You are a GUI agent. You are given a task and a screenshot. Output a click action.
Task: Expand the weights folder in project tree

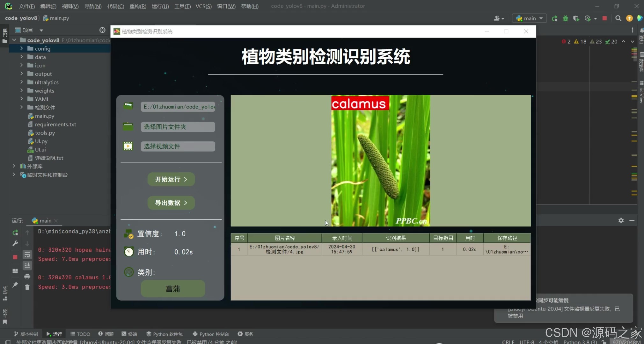(x=21, y=90)
